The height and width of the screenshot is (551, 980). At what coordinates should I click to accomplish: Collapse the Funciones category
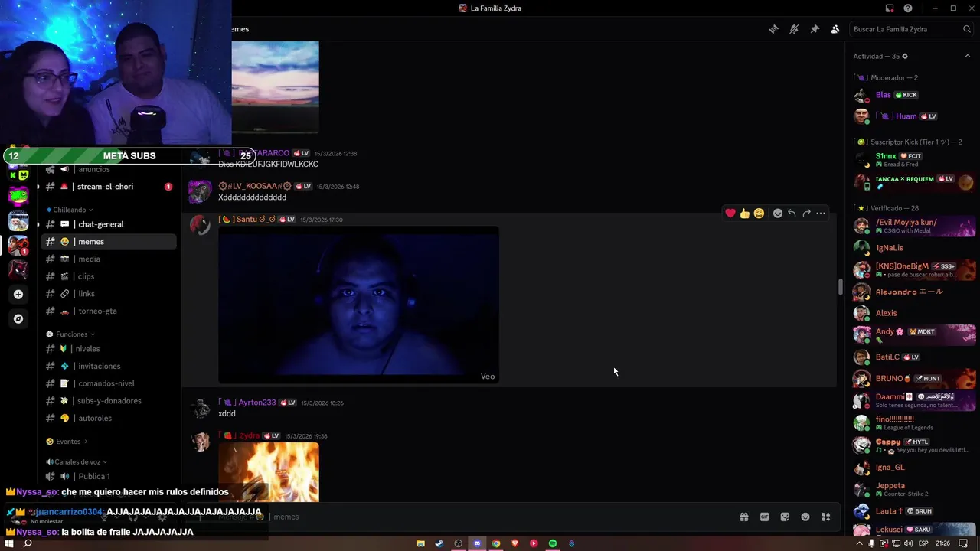[x=71, y=334]
